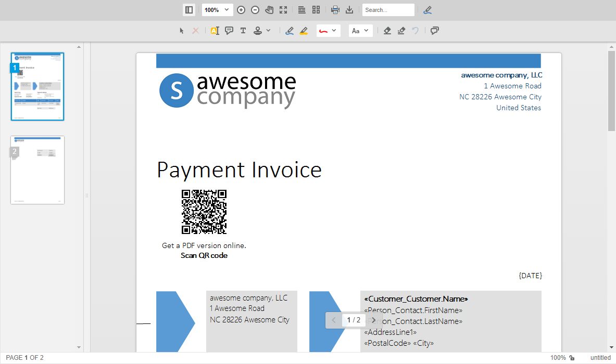
Task: Click the 100% zoom value in the status bar
Action: pyautogui.click(x=558, y=358)
